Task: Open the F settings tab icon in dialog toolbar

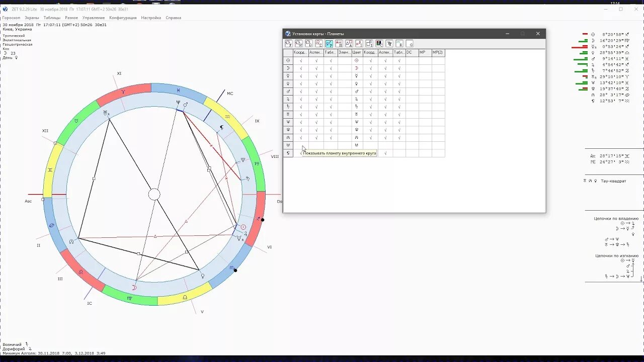Action: pos(289,44)
